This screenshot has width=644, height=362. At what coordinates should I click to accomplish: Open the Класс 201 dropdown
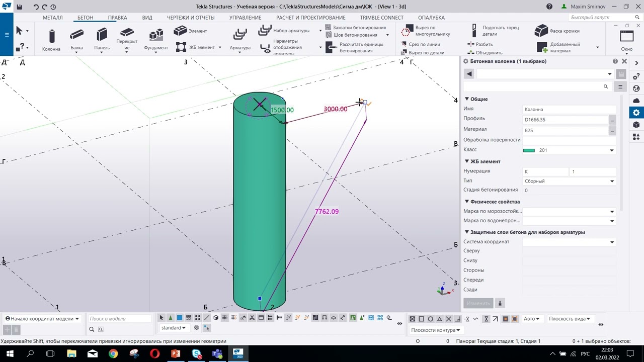click(x=612, y=150)
